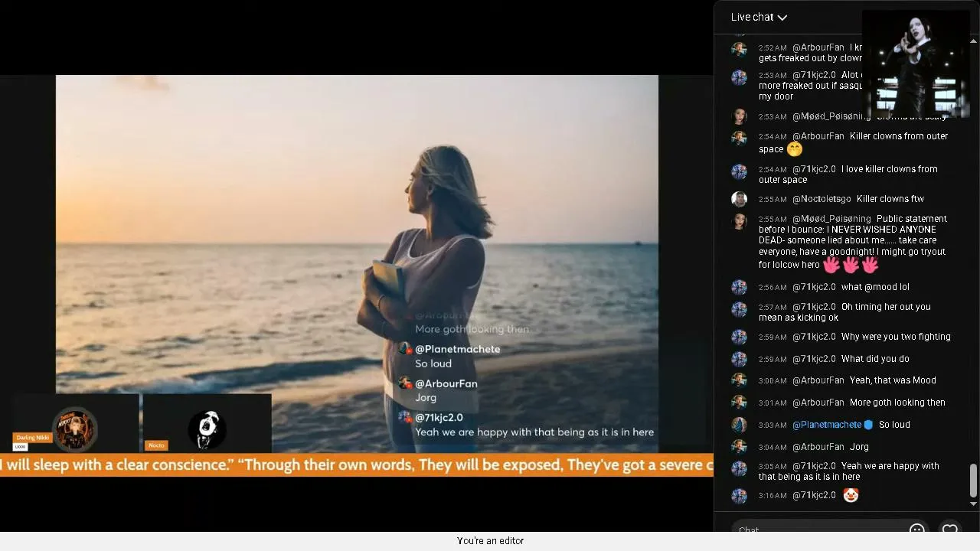Click the Nocto screaming-face profile picture
Screen dimensions: 980x551
[x=206, y=429]
